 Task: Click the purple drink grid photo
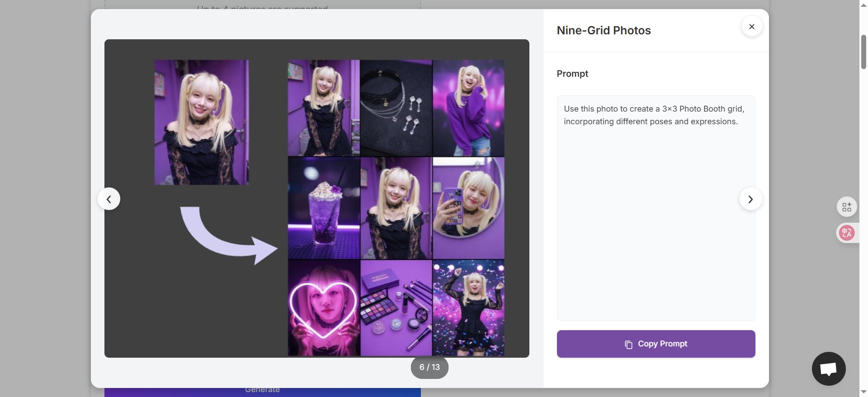pyautogui.click(x=324, y=208)
